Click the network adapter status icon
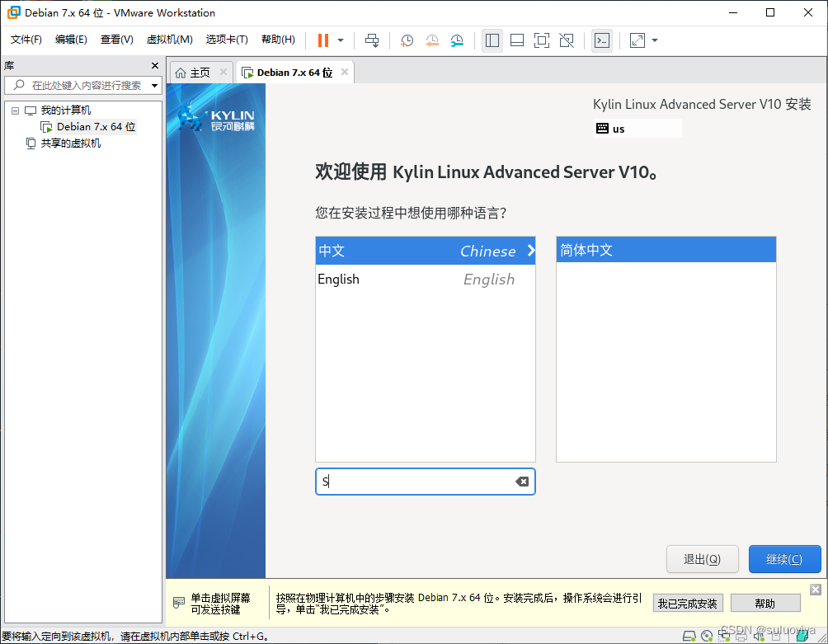828x644 pixels. pos(724,637)
